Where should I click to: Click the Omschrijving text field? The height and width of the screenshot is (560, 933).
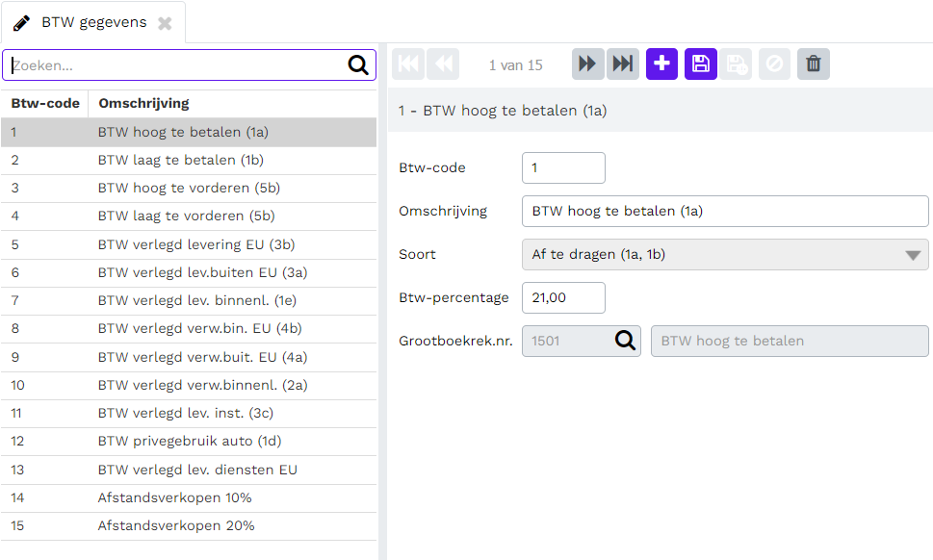point(725,211)
